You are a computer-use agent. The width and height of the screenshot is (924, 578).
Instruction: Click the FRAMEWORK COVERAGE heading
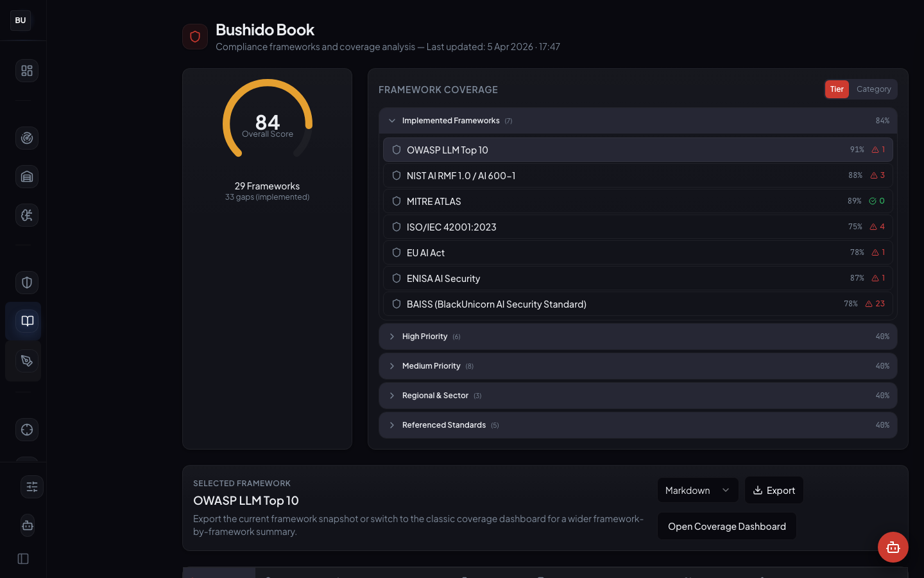pyautogui.click(x=438, y=90)
